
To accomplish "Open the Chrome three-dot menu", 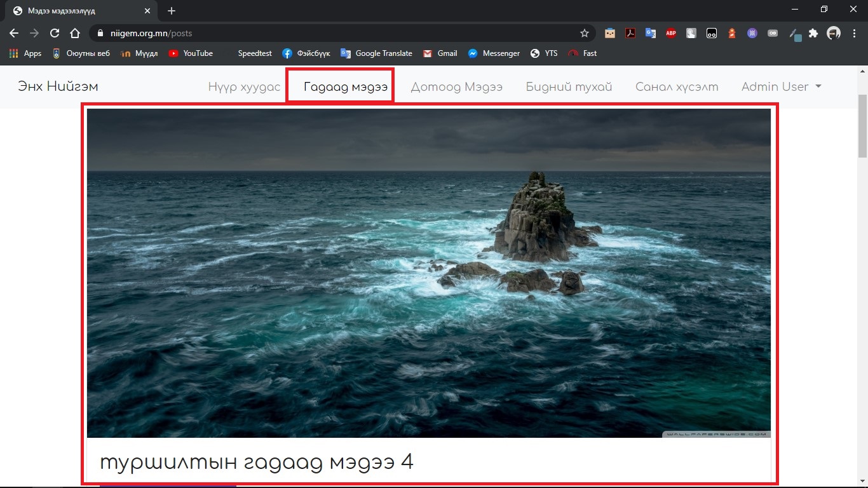I will 854,33.
